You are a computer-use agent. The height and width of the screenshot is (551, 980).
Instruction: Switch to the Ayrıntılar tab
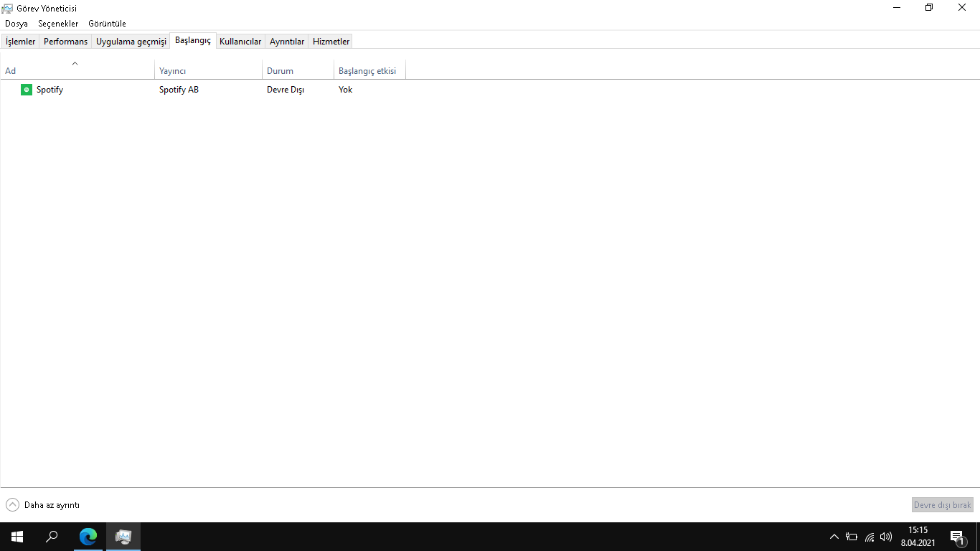(287, 42)
